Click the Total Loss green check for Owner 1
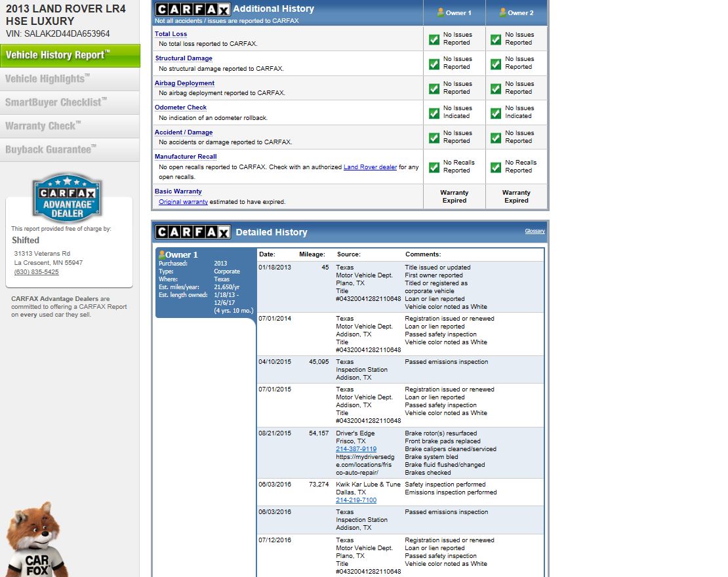This screenshot has width=728, height=577. [x=434, y=39]
